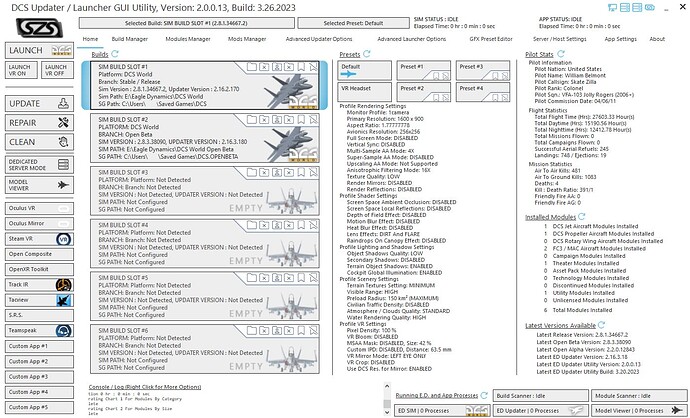Click bookmark icon on Preset #4
The height and width of the screenshot is (418, 690).
495,98
